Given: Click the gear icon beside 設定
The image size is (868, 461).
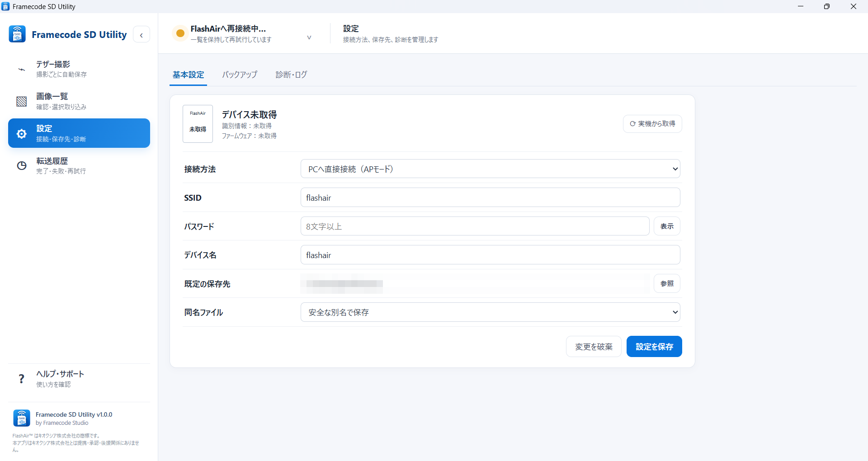Looking at the screenshot, I should pos(21,134).
